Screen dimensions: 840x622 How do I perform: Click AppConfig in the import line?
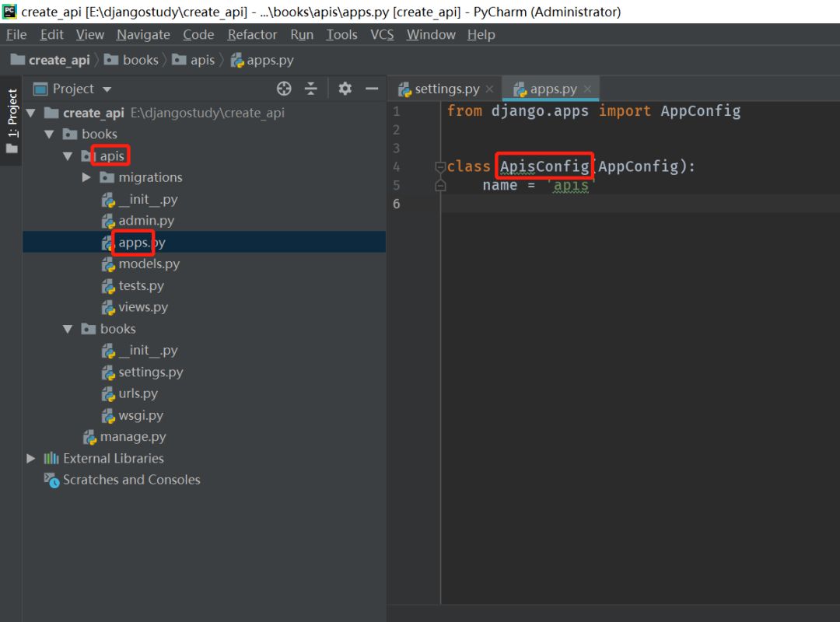pyautogui.click(x=700, y=111)
